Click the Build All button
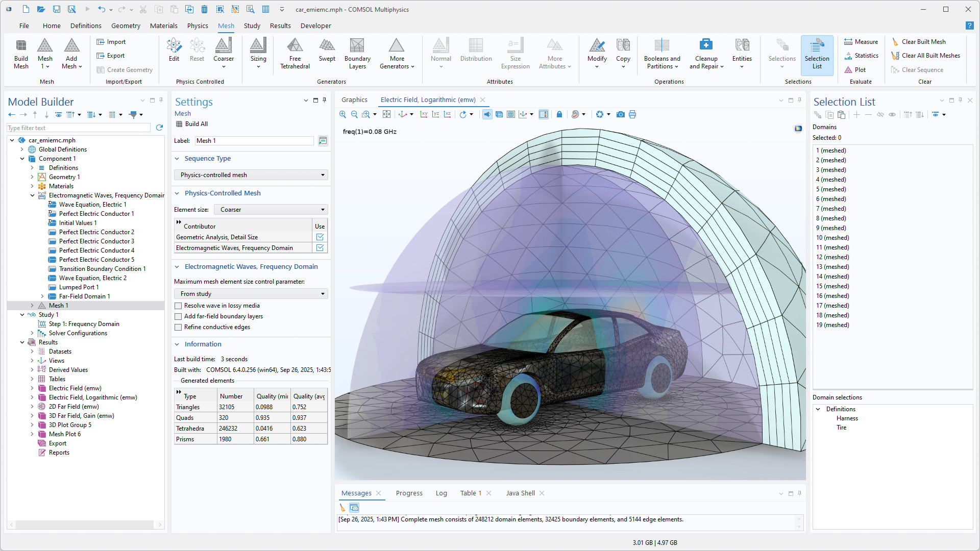Screen dimensions: 980x551 pos(192,124)
